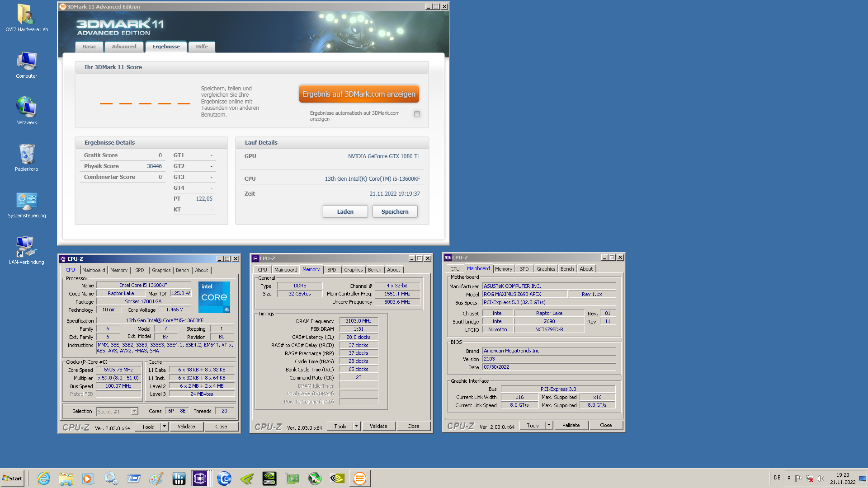The image size is (868, 488).
Task: Open SPD tab in middle CPU-Z window
Action: (x=332, y=270)
